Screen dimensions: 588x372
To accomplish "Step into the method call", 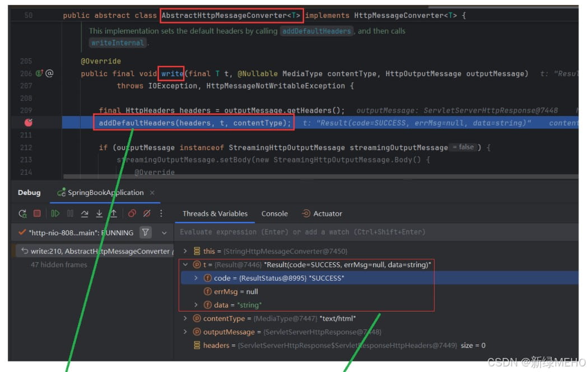I will click(x=99, y=213).
